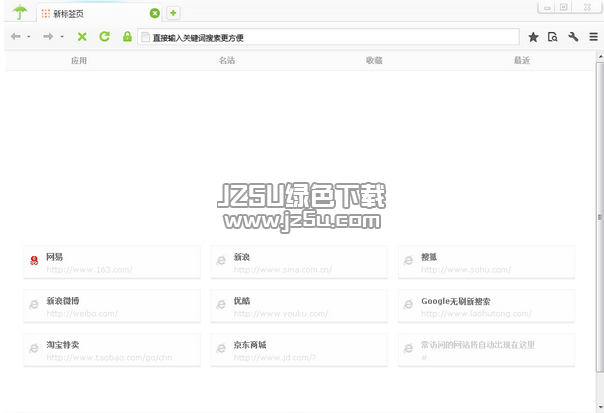Click the IE icon next to 新浪
604x413 pixels.
[x=221, y=261]
